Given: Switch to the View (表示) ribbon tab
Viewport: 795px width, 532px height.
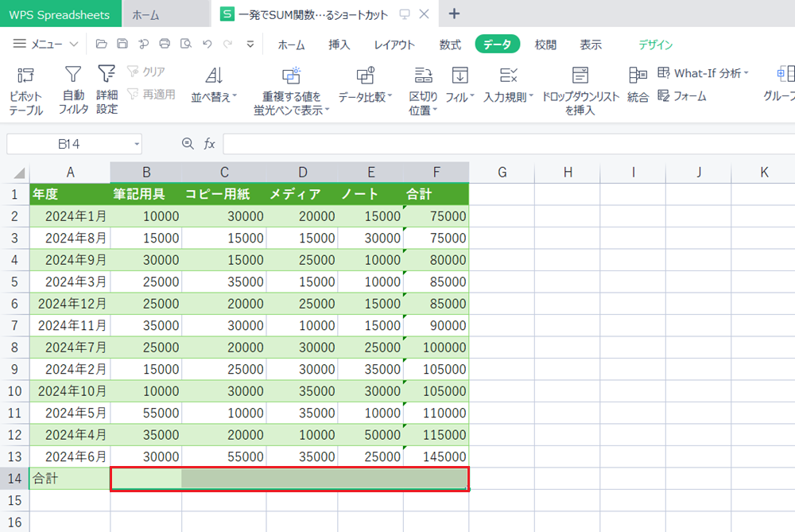Looking at the screenshot, I should point(591,45).
